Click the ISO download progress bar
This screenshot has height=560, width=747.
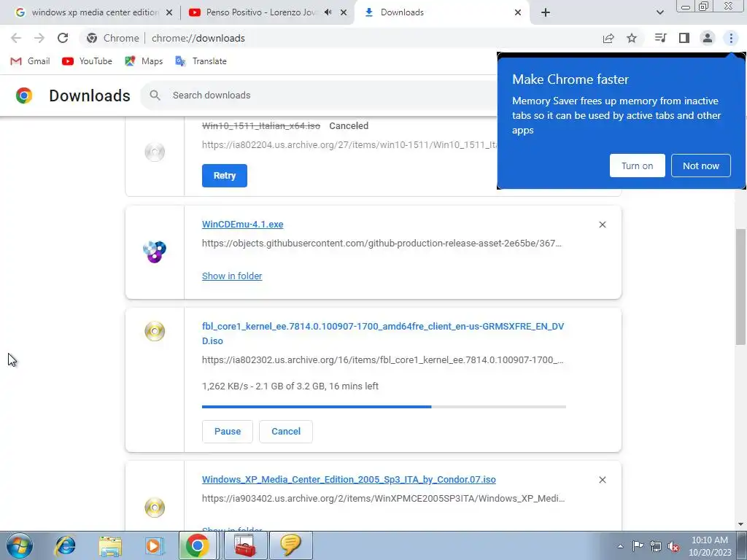pos(384,407)
